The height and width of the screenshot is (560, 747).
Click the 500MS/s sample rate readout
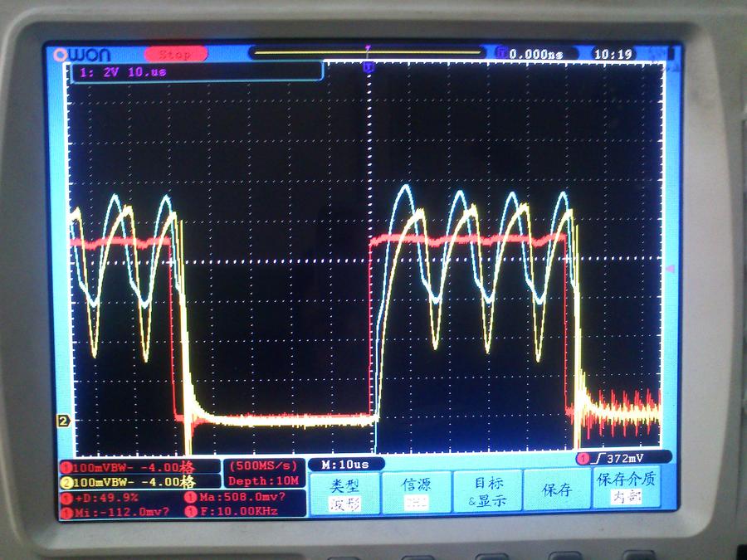[x=261, y=465]
